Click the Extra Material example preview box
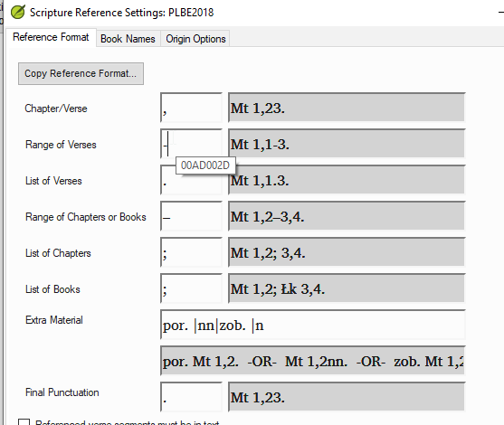Image resolution: width=504 pixels, height=425 pixels. coord(313,361)
